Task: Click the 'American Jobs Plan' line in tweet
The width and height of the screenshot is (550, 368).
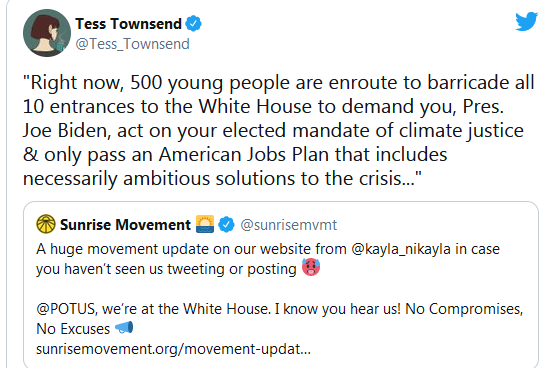Action: coord(235,155)
